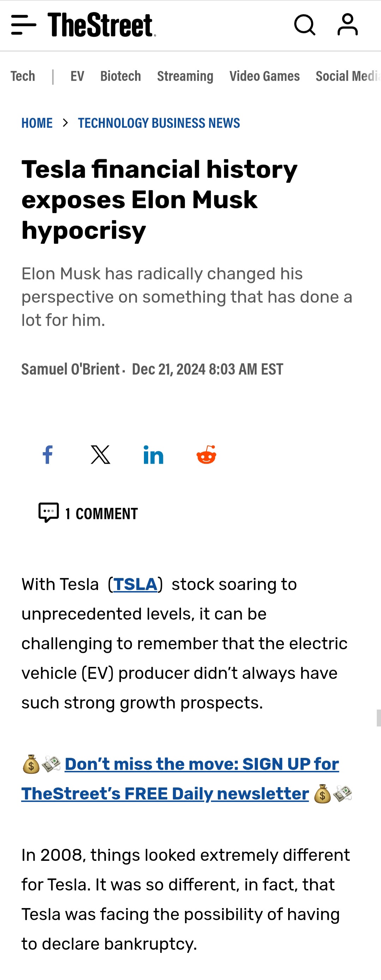Go to TheStreet logo homepage

(x=102, y=25)
